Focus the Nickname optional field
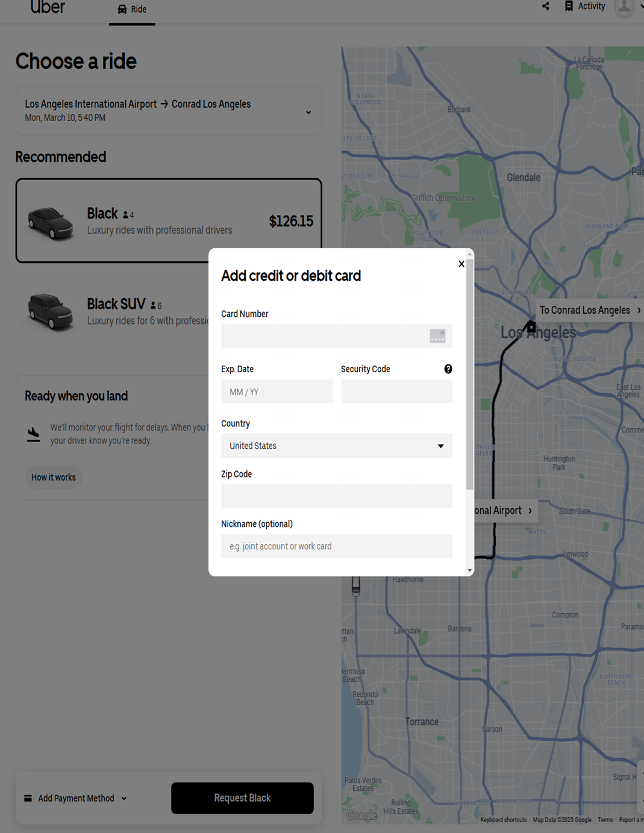 (x=337, y=546)
